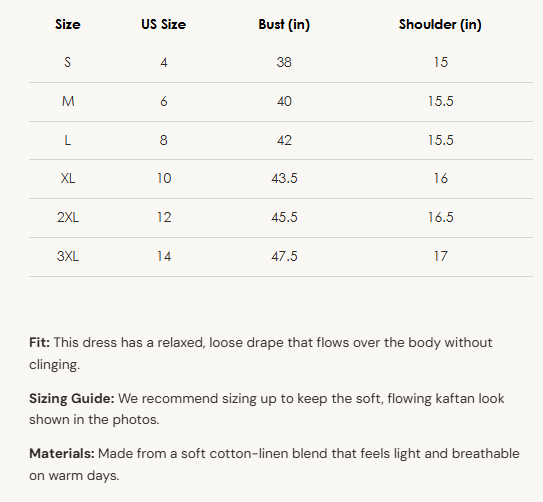Click shoulder value 17 in 3XL row

point(440,257)
